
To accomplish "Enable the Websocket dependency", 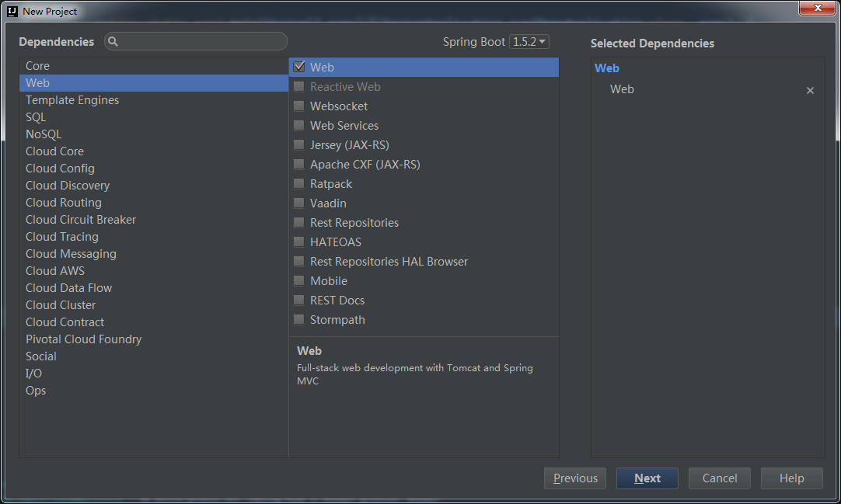I will pyautogui.click(x=299, y=106).
